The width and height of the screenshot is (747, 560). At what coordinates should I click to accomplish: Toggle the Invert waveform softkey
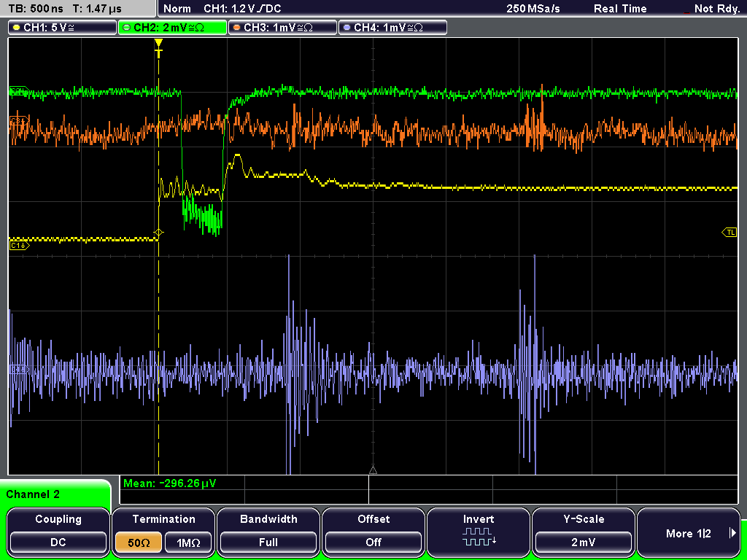[479, 532]
